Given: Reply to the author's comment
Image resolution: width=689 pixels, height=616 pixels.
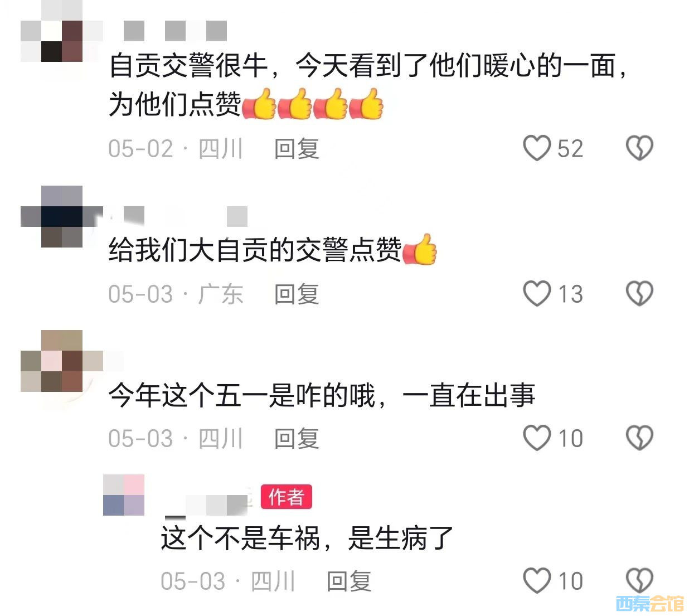Looking at the screenshot, I should [349, 581].
